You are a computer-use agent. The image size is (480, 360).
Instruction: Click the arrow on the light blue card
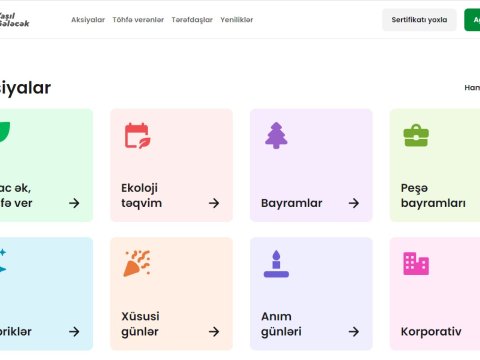[74, 331]
